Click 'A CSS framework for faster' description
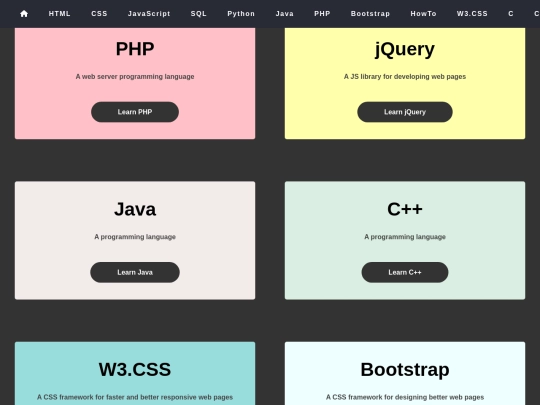 point(135,397)
